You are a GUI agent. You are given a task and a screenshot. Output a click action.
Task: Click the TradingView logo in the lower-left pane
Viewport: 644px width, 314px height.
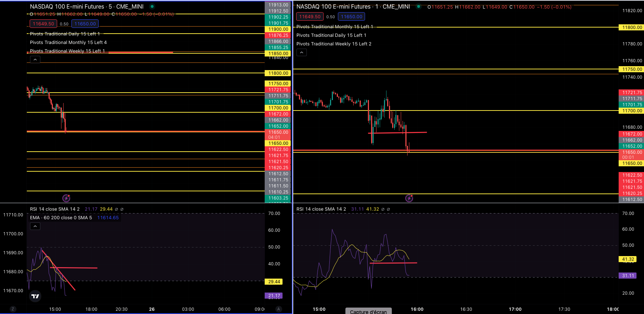(35, 296)
